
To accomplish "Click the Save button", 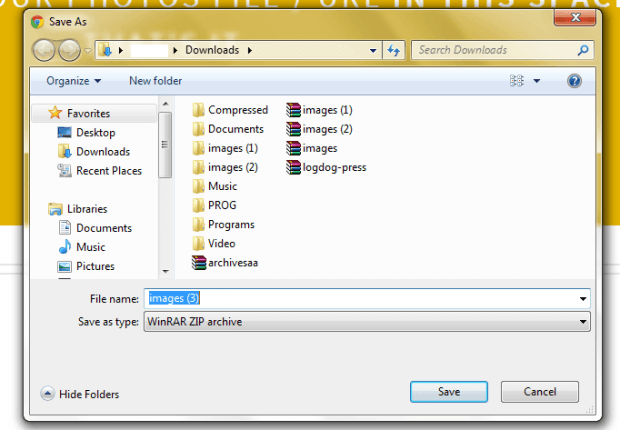I will [x=449, y=392].
